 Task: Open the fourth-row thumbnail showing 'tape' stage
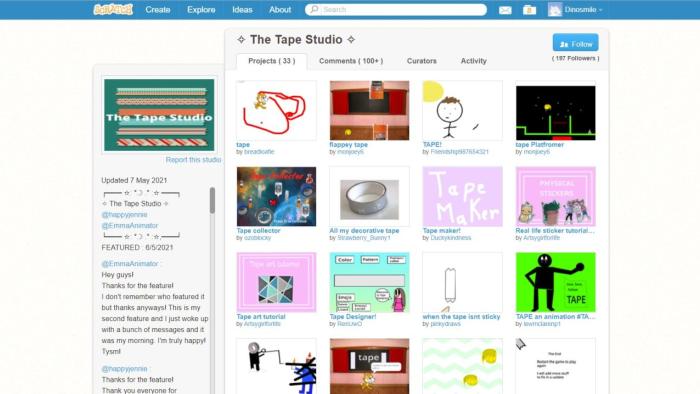pyautogui.click(x=369, y=366)
